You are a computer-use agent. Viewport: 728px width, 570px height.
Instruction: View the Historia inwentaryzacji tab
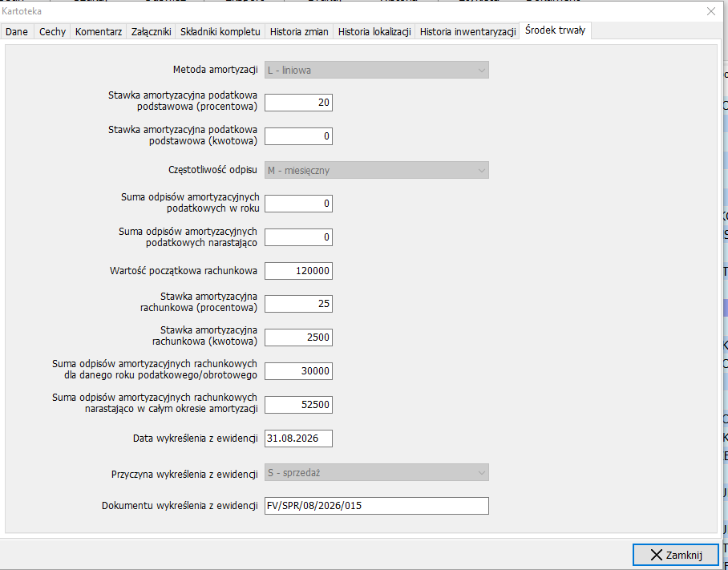467,32
